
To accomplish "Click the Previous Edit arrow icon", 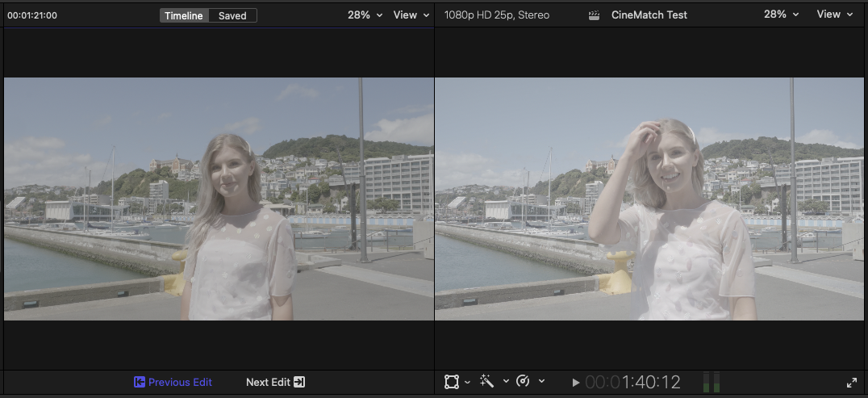I will pyautogui.click(x=140, y=383).
